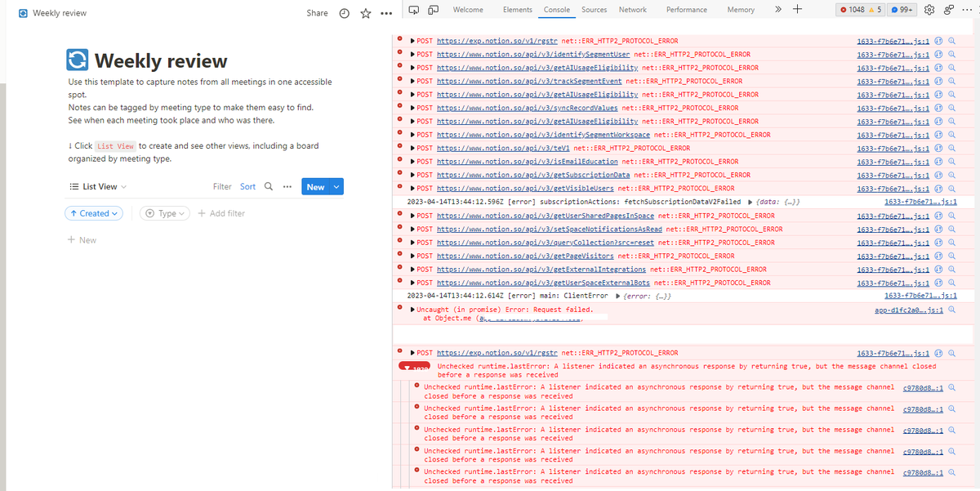Click the explain icon on trackSegmentEvent row
Viewport: 980px width, 491px height.
[x=938, y=81]
